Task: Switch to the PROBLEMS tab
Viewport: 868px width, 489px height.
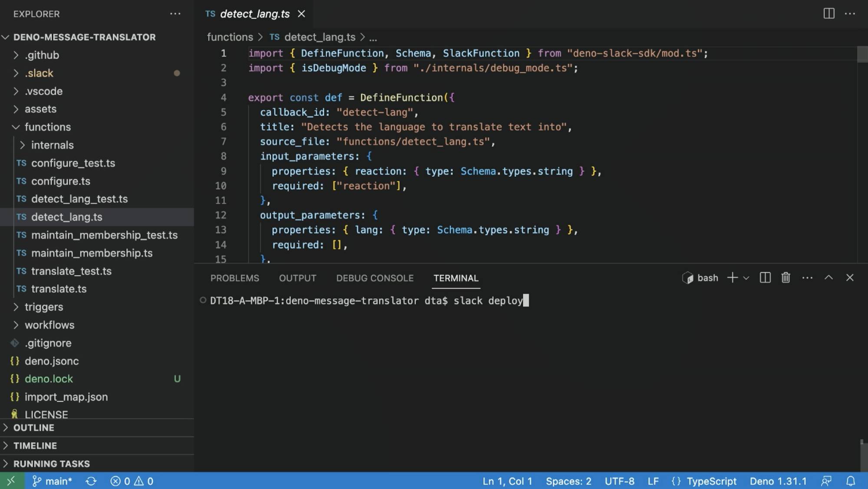Action: [234, 278]
